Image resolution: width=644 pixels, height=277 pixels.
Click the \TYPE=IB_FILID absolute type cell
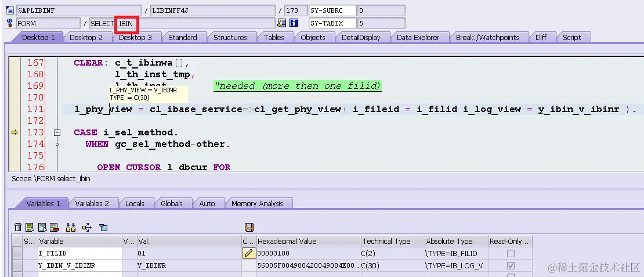point(456,253)
